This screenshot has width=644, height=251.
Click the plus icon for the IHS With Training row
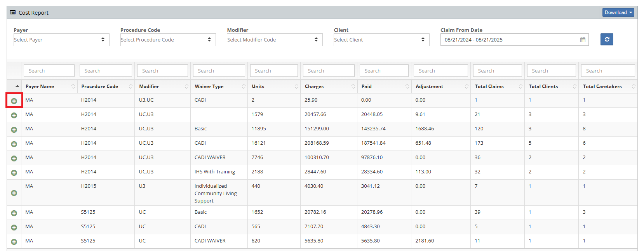[x=14, y=173]
